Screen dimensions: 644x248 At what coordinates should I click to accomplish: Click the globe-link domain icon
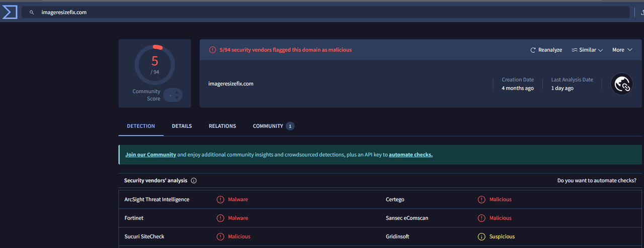[x=621, y=84]
